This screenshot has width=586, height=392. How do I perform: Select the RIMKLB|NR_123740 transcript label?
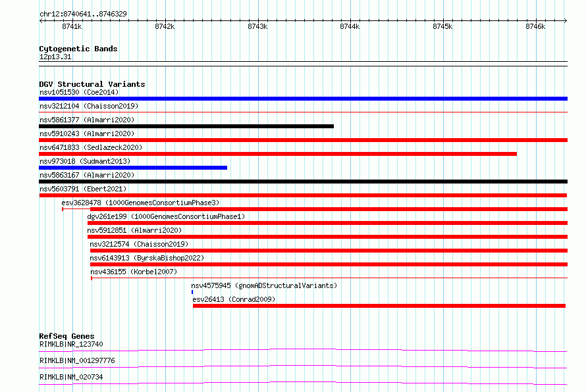[71, 344]
